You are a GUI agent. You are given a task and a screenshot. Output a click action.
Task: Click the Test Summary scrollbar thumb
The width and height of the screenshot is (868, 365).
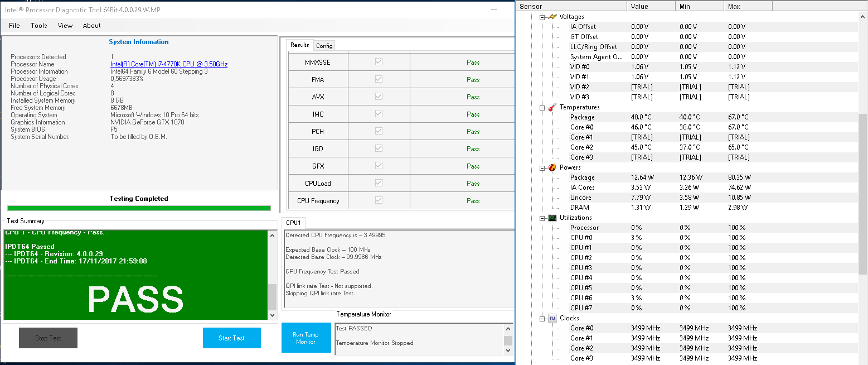pyautogui.click(x=272, y=297)
